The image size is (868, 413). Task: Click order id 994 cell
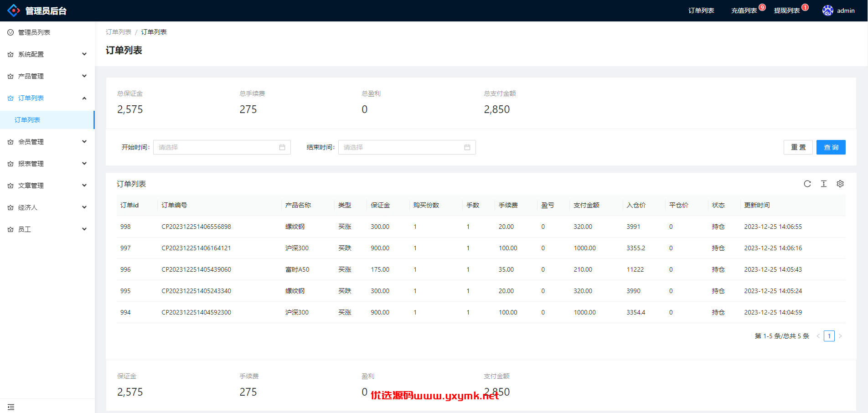point(125,312)
